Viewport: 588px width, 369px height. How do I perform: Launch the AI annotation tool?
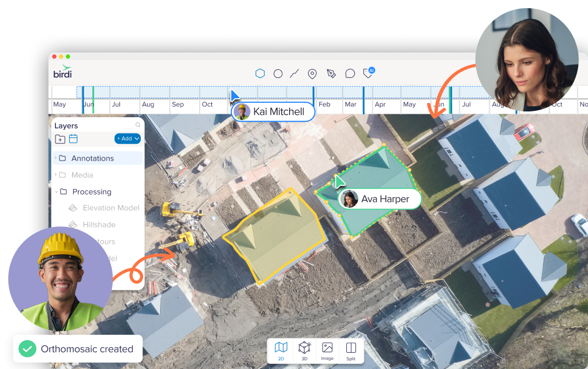pyautogui.click(x=367, y=73)
